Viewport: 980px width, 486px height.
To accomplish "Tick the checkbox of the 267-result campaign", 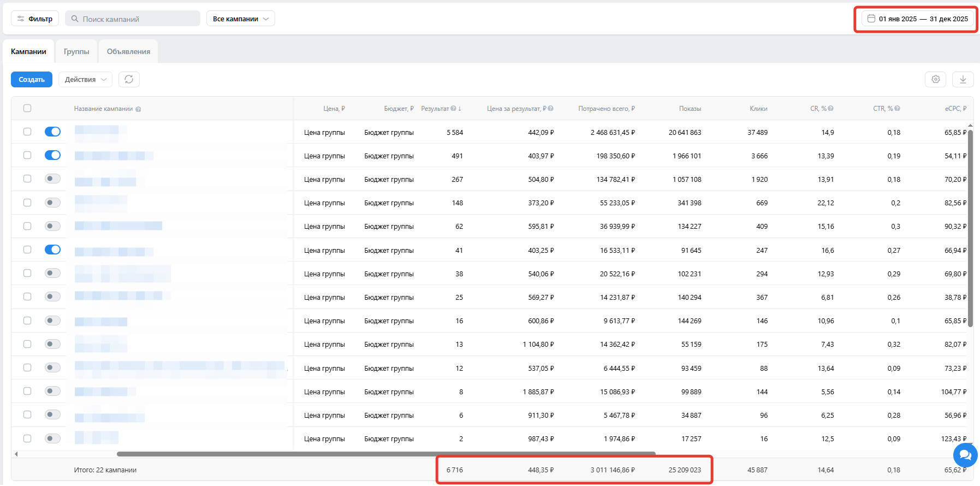I will pos(27,179).
